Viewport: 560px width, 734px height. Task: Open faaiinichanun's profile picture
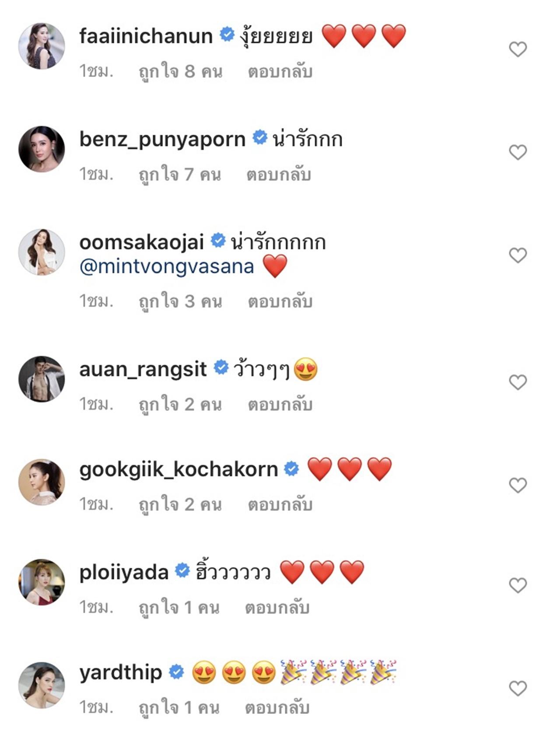pos(42,46)
